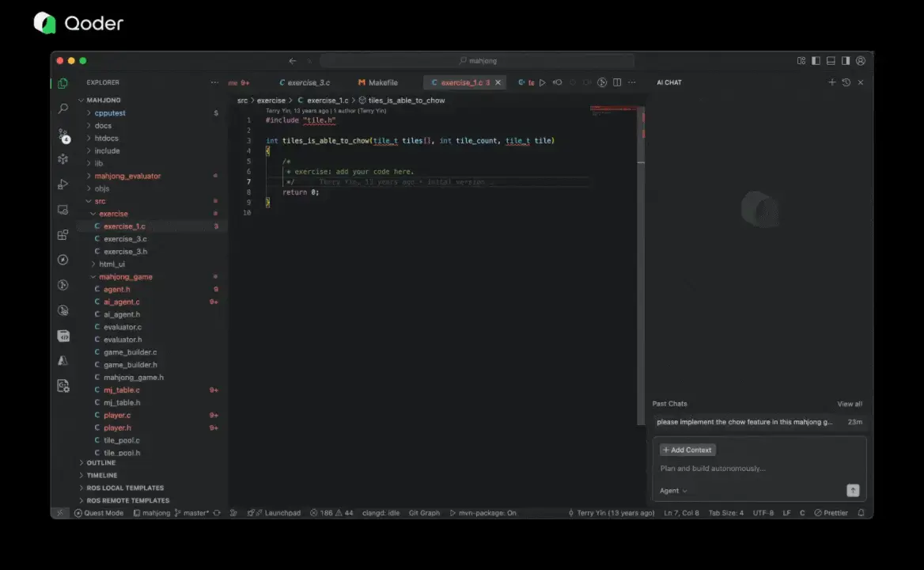Open the Explorer view in activity bar
This screenshot has height=570, width=924.
pos(62,84)
